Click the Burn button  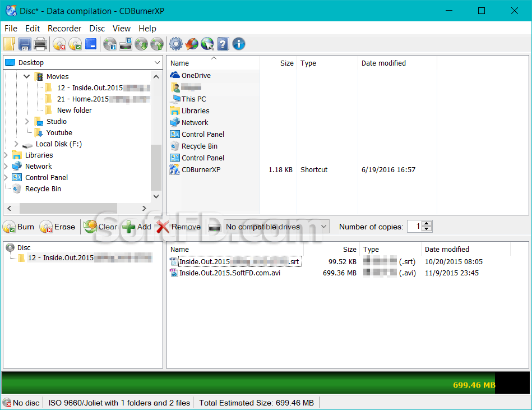click(18, 227)
